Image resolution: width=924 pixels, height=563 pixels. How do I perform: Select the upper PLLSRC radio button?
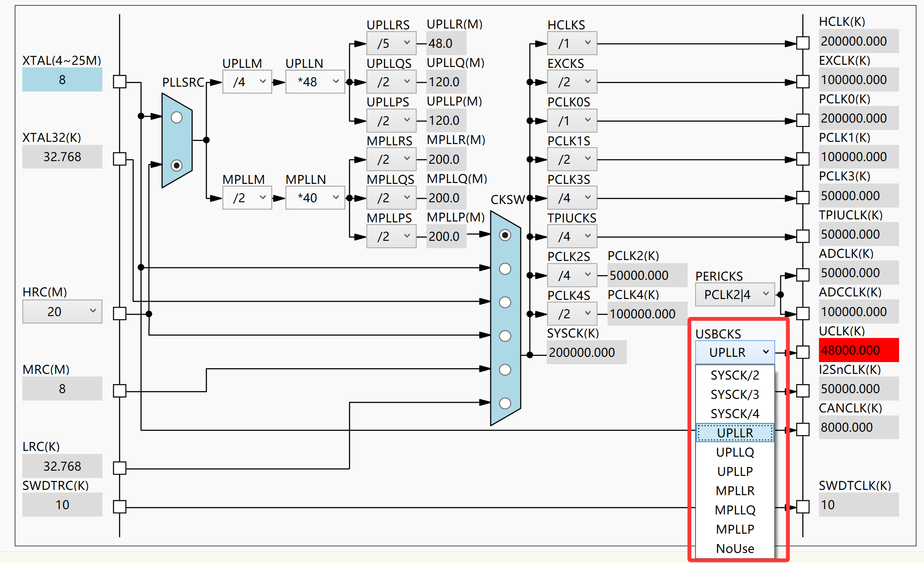tap(176, 117)
